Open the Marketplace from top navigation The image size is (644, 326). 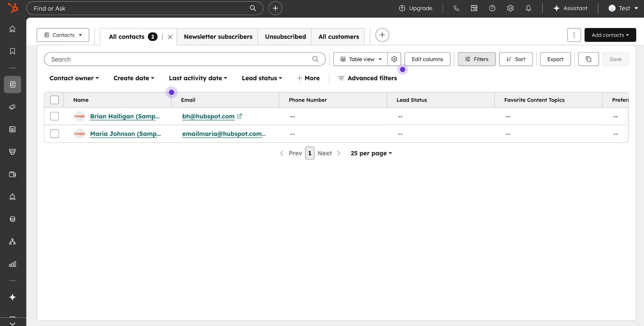474,8
